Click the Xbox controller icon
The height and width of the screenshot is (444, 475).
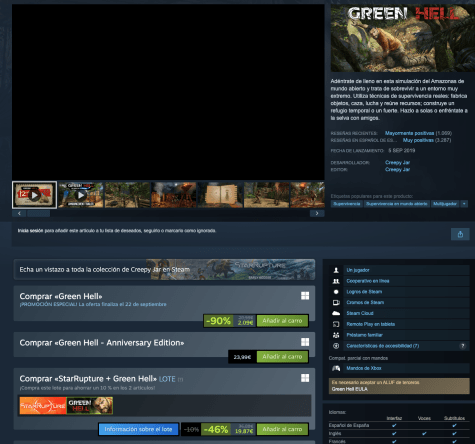(x=336, y=368)
